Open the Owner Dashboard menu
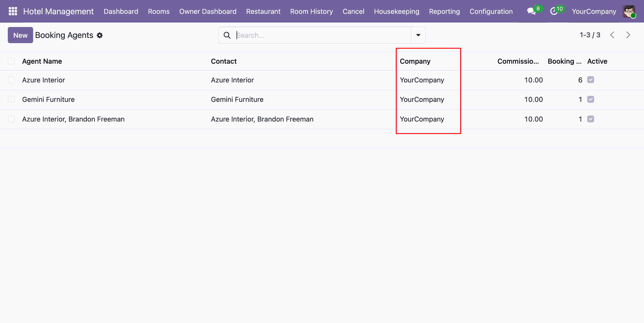 (x=208, y=11)
